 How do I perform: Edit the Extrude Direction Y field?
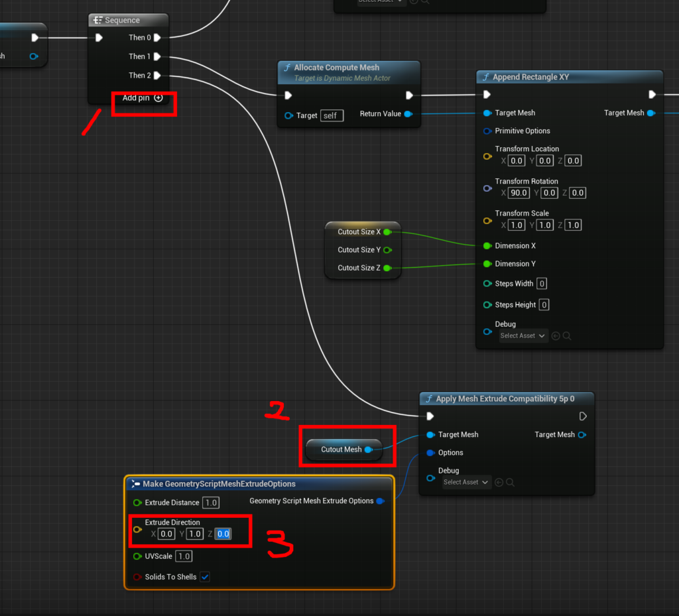195,534
